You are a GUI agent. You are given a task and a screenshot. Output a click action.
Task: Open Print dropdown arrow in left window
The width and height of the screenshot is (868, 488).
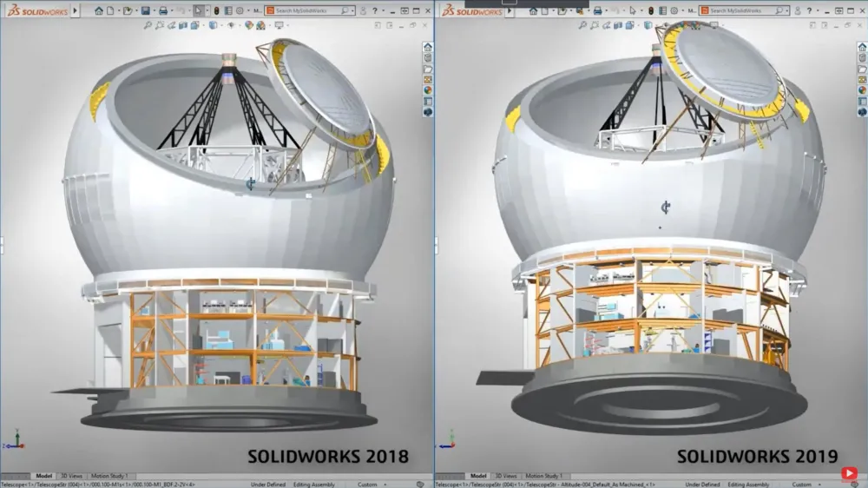pyautogui.click(x=172, y=10)
